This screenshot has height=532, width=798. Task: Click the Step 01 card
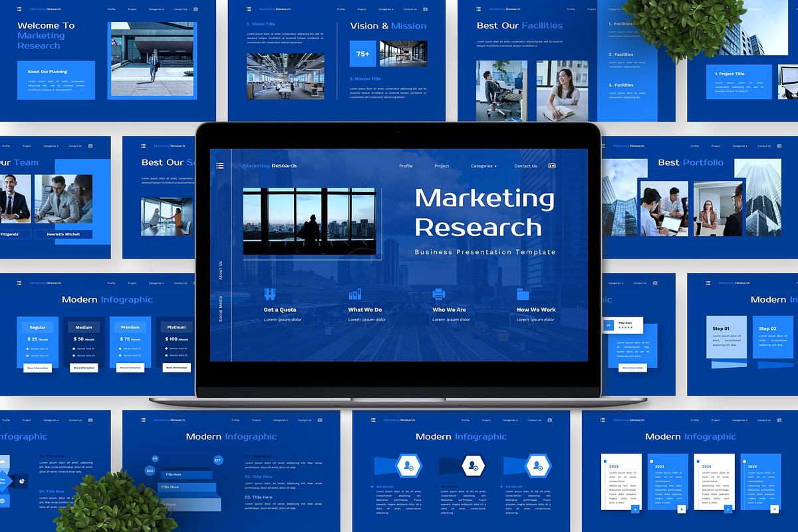727,338
